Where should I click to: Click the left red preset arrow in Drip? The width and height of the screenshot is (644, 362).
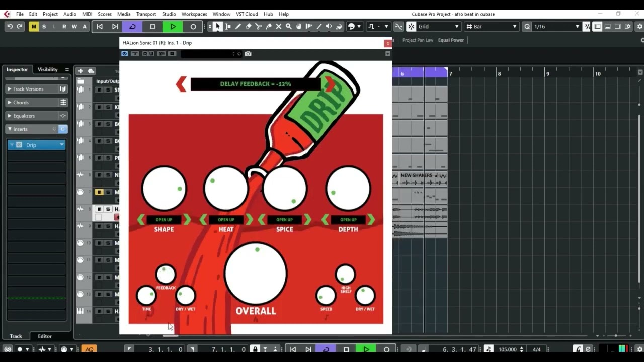[x=181, y=84]
